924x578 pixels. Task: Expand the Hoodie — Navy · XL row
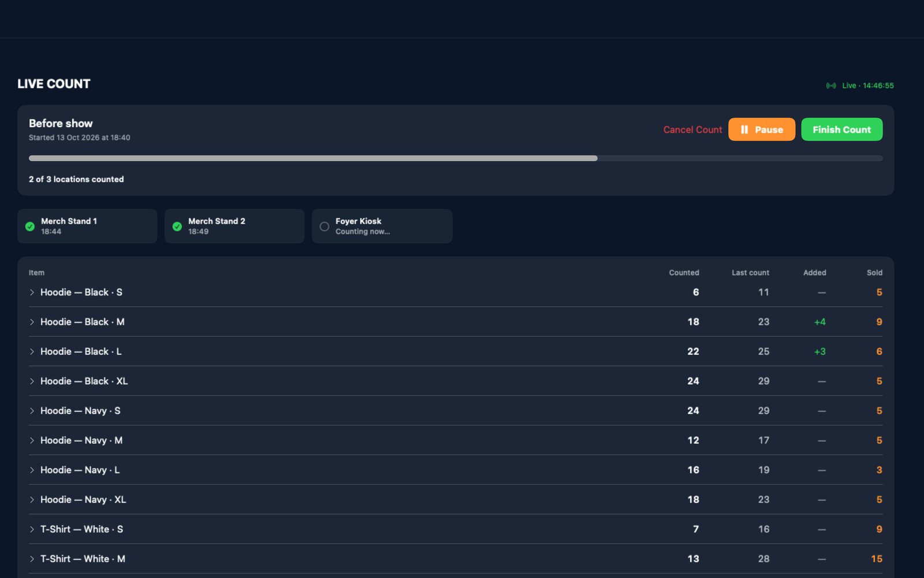32,500
